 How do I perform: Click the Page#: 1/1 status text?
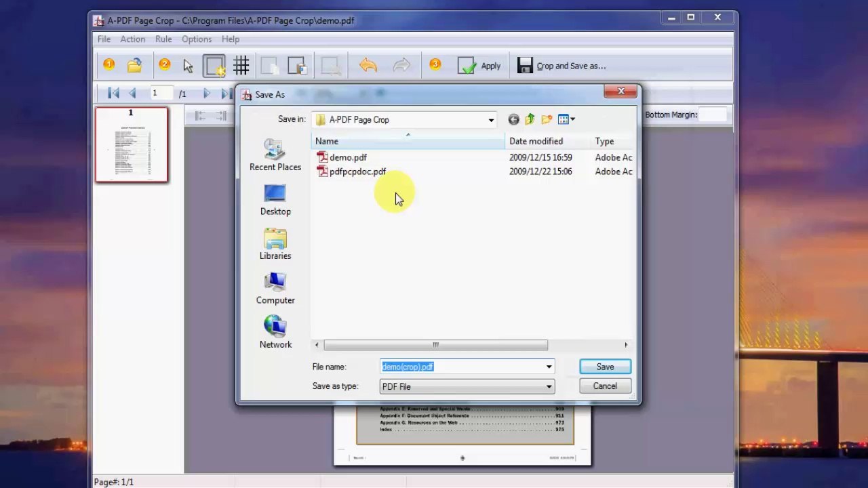[x=114, y=482]
